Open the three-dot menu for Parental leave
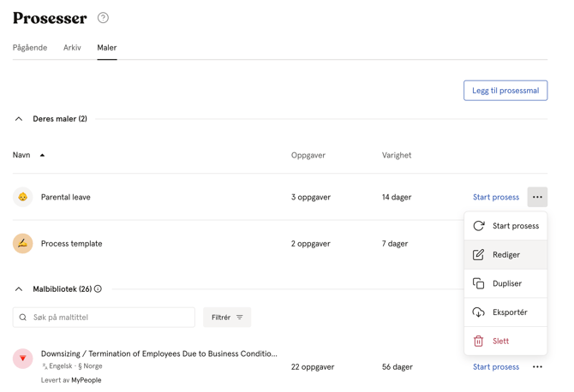574x392 pixels. [x=537, y=197]
